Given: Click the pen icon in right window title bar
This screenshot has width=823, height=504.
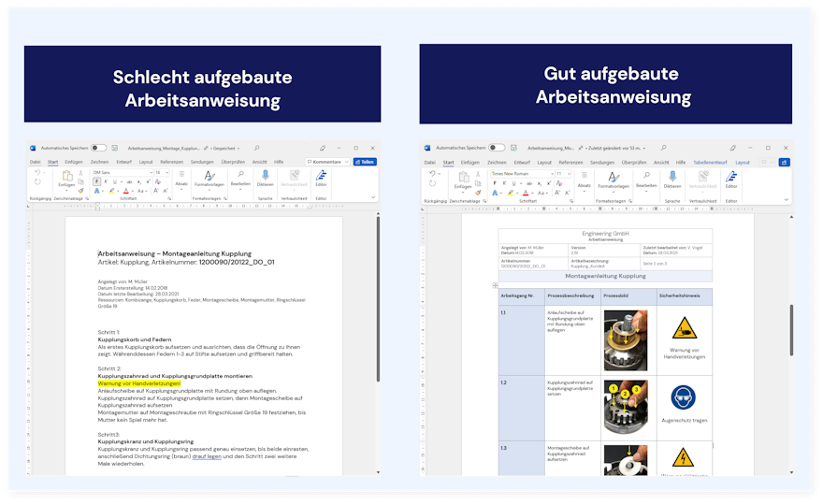Looking at the screenshot, I should pyautogui.click(x=732, y=148).
